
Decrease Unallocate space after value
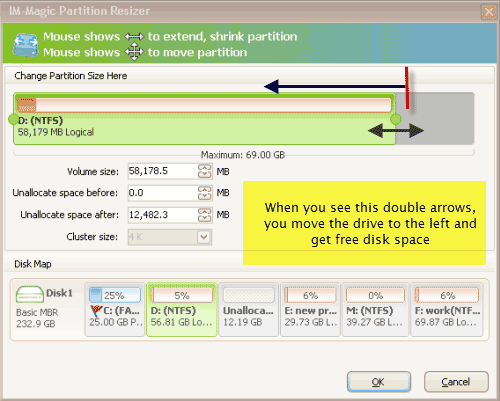click(205, 219)
